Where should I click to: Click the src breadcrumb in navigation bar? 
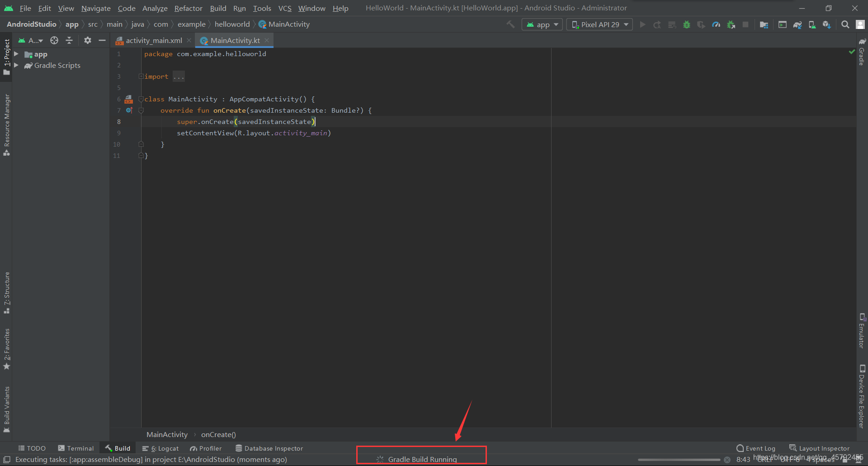click(93, 24)
